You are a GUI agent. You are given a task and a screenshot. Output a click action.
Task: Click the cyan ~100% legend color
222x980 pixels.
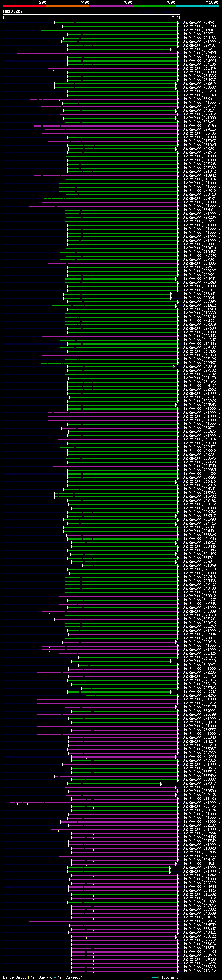coord(197,7)
